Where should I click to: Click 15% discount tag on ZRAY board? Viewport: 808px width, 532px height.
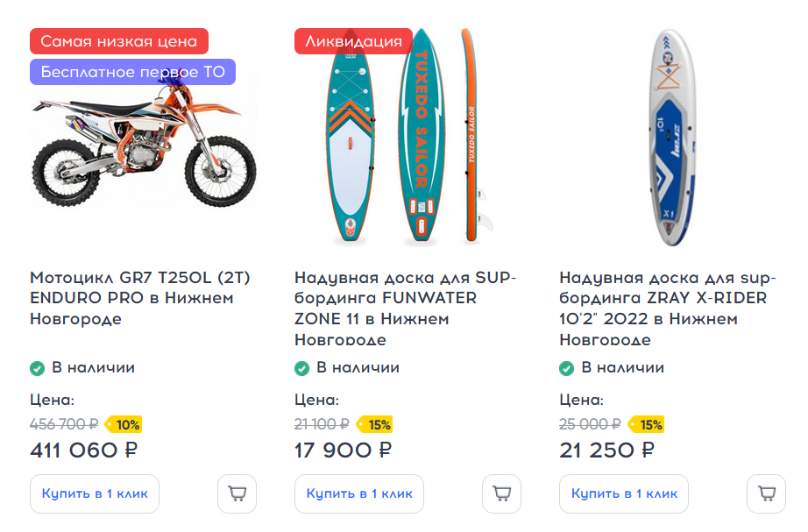click(x=648, y=425)
